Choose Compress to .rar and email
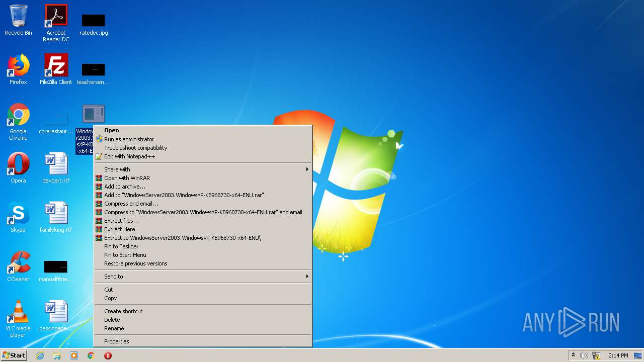This screenshot has width=644, height=362. tap(203, 212)
